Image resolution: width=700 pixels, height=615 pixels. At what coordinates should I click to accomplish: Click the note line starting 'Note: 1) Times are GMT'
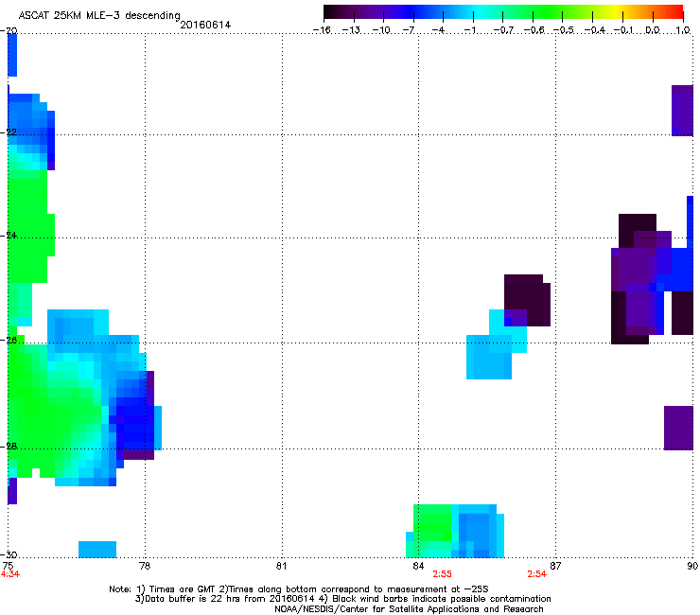(x=299, y=589)
